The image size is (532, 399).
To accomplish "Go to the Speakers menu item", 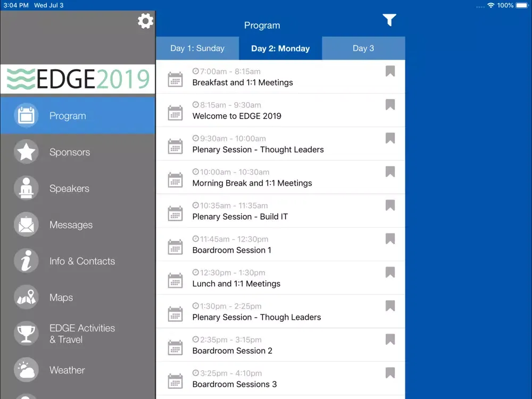I will click(x=78, y=188).
